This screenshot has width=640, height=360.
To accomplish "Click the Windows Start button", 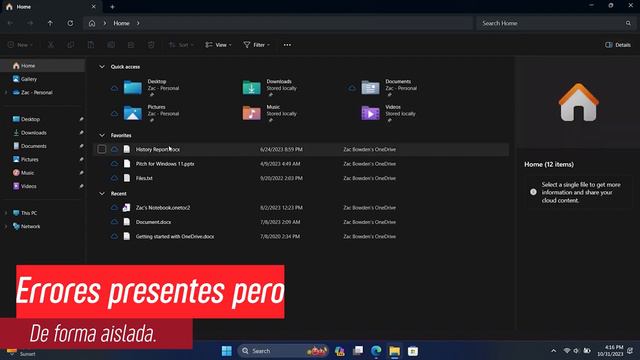I will coord(227,351).
